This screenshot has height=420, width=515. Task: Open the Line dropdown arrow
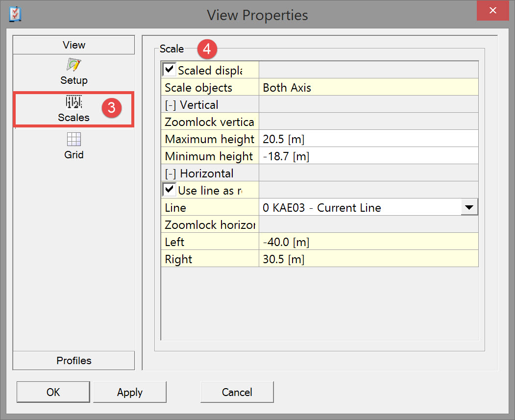(x=469, y=207)
